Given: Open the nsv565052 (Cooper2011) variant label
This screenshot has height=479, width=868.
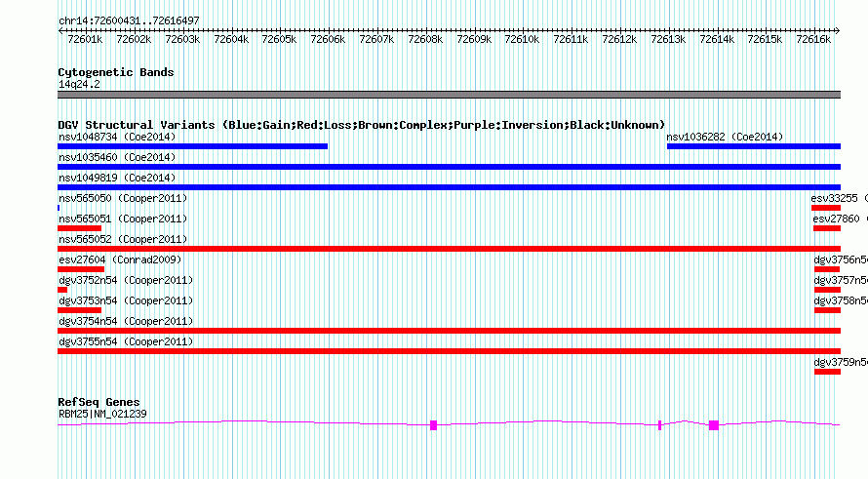Looking at the screenshot, I should (x=123, y=239).
